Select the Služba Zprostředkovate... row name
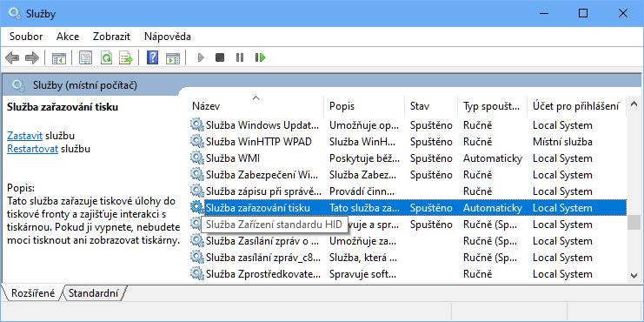644x322 pixels. point(263,274)
